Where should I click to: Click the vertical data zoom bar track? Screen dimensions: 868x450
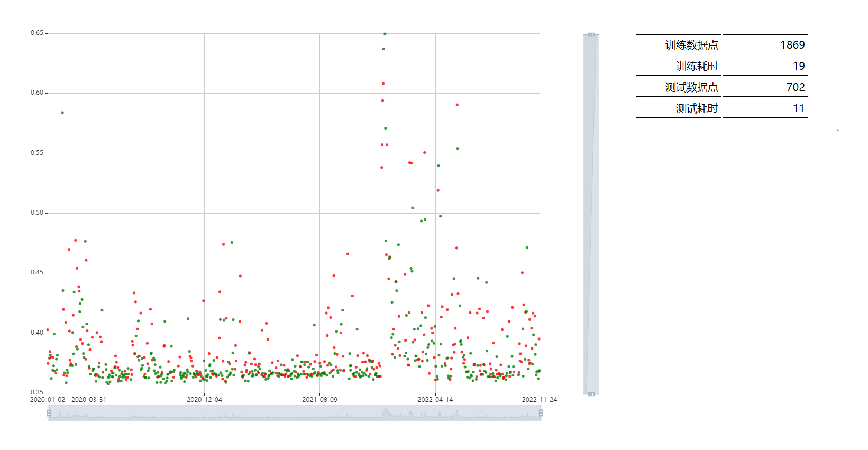pos(591,214)
